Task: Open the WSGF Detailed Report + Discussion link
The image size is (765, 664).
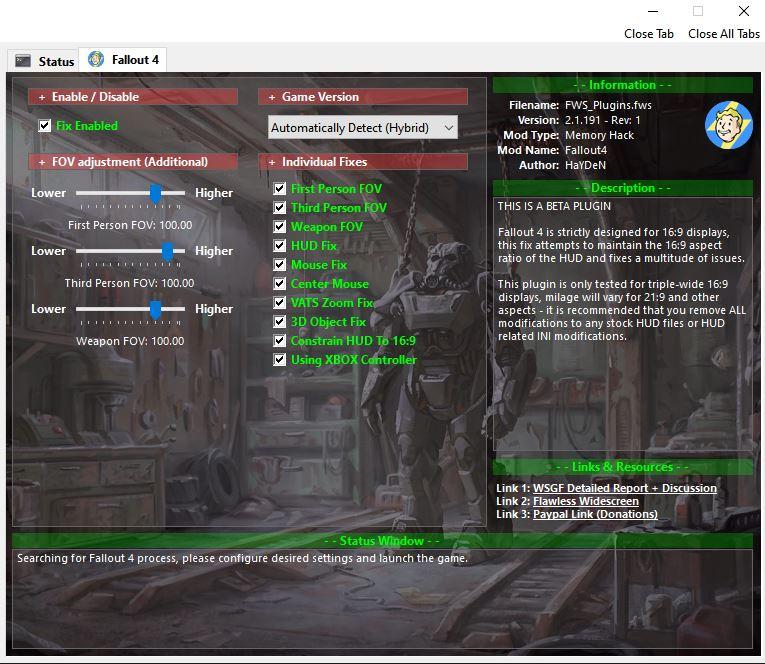Action: coord(624,488)
